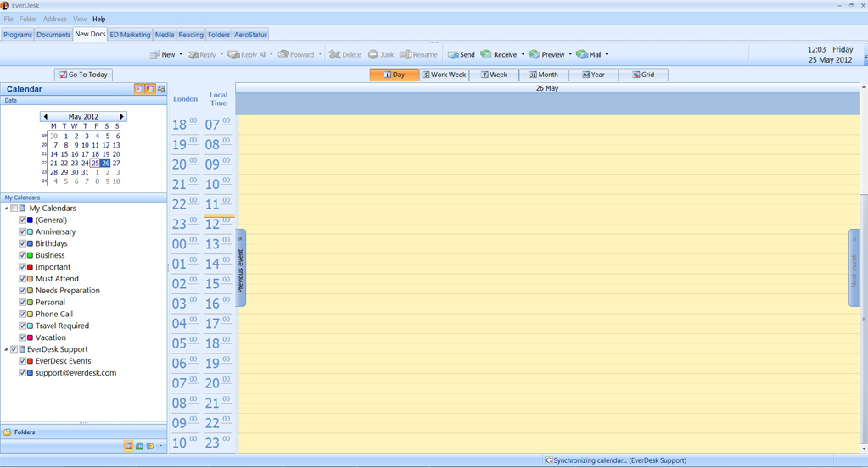Switch to Year view
The height and width of the screenshot is (468, 868).
click(593, 75)
